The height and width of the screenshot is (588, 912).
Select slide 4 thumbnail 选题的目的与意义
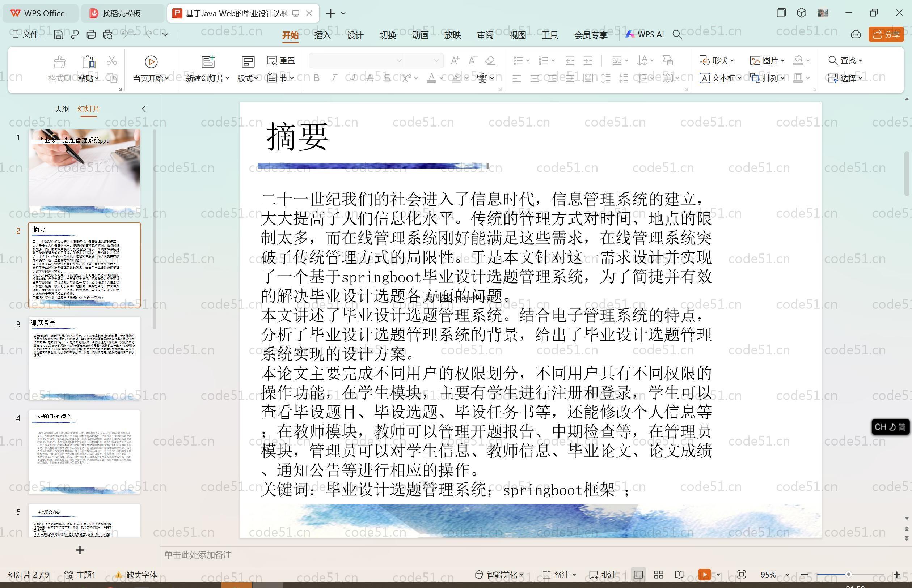(x=84, y=452)
